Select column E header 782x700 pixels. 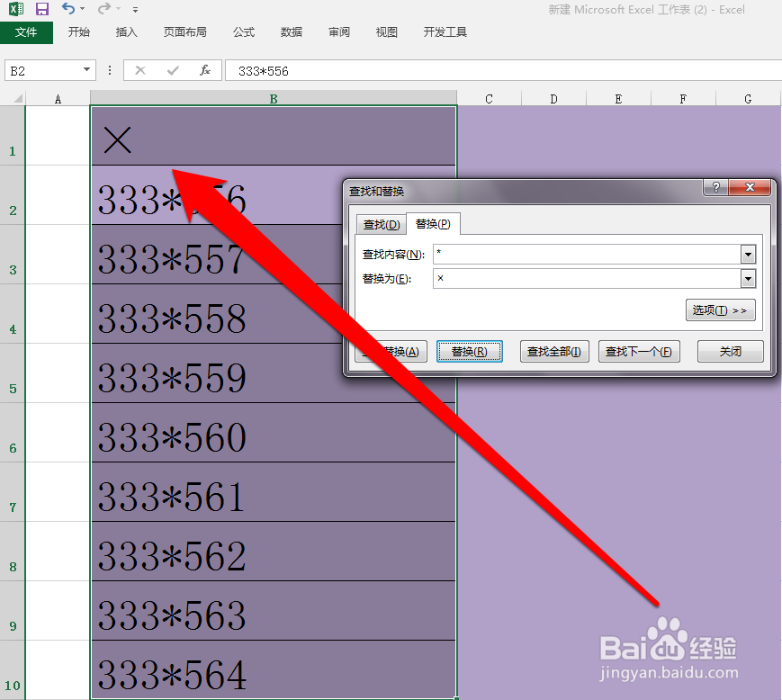(618, 99)
